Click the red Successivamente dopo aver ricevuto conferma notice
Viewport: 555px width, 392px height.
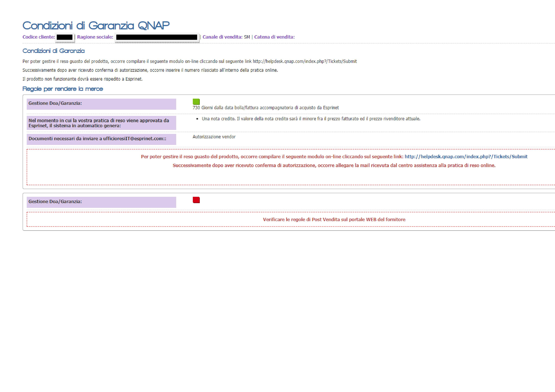click(334, 165)
